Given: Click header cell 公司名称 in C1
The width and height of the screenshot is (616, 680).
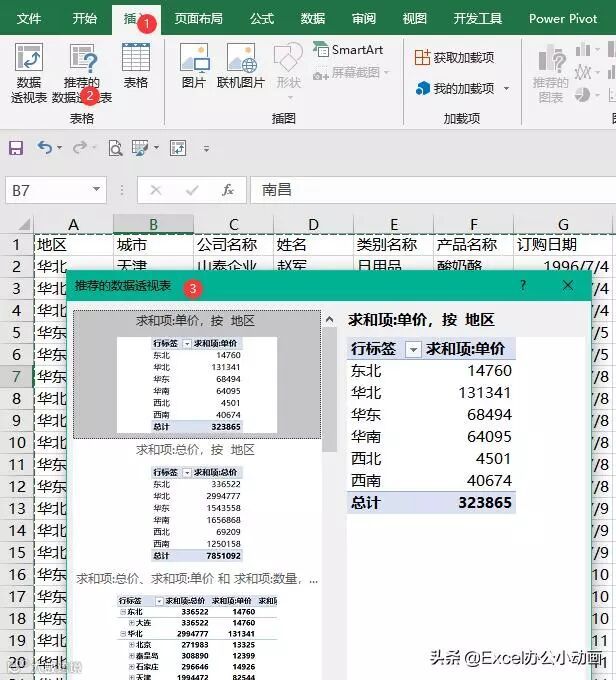Looking at the screenshot, I should tap(233, 245).
